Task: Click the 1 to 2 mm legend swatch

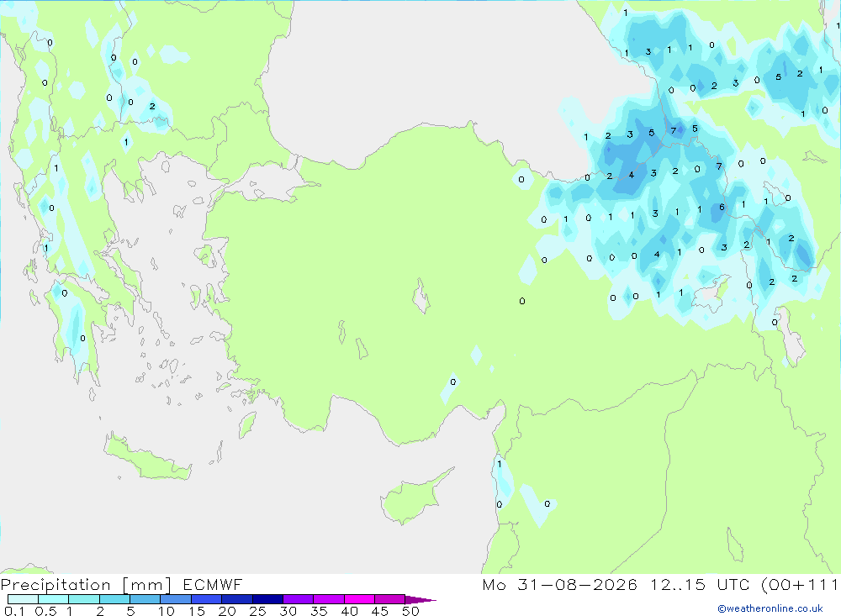Action: pyautogui.click(x=83, y=599)
